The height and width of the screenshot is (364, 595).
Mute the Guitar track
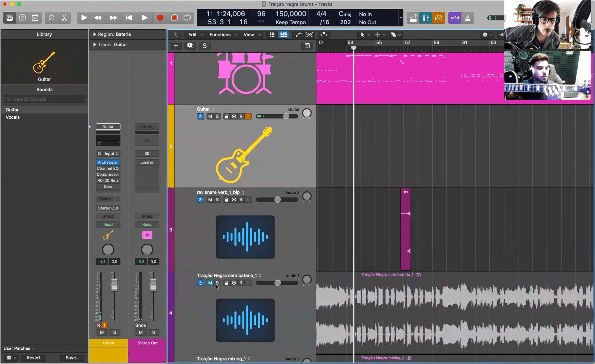tap(210, 116)
